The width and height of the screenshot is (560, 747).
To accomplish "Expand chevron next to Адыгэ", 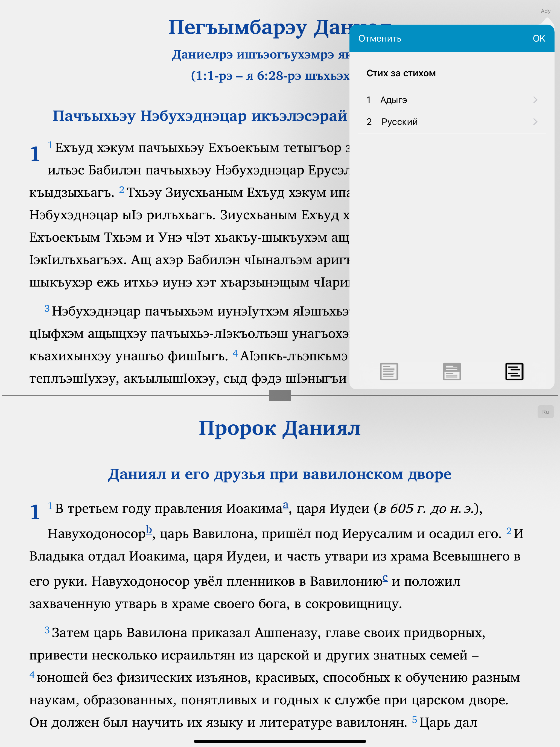I will click(535, 100).
